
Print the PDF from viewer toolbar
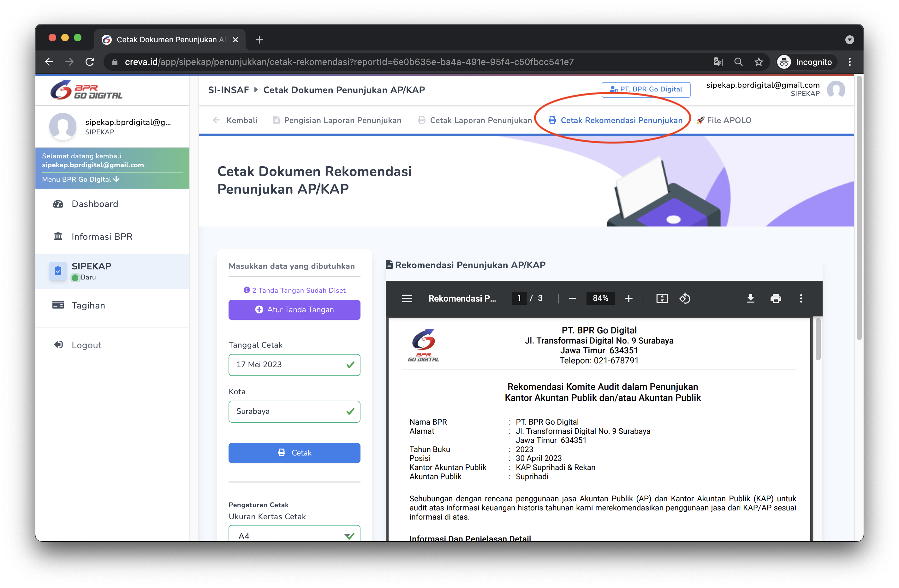tap(776, 298)
